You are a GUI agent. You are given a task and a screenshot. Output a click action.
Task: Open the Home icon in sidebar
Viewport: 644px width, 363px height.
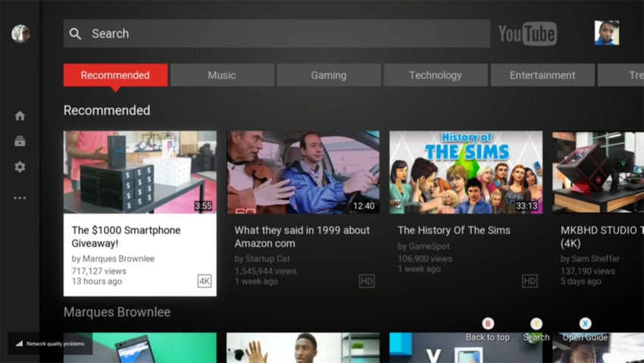tap(20, 116)
